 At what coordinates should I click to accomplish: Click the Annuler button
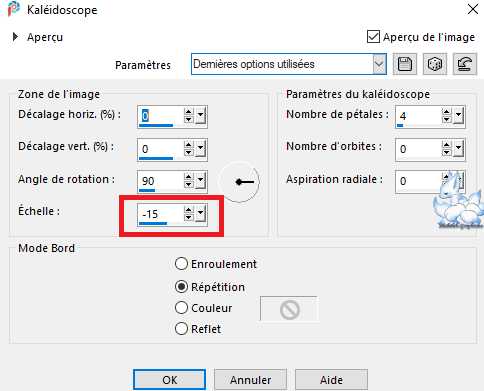click(250, 380)
